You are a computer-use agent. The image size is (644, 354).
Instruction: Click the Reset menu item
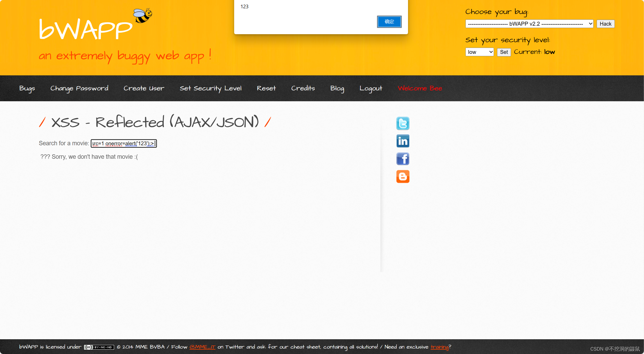(x=266, y=88)
